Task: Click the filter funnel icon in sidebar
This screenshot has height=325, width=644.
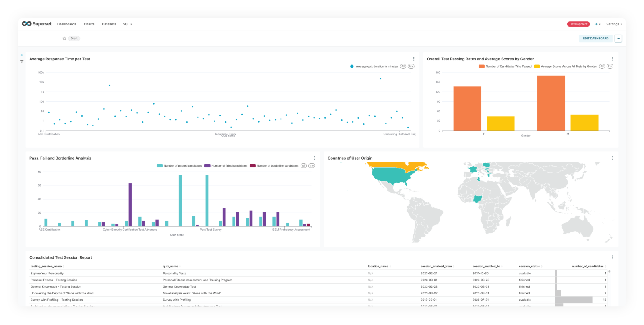Action: tap(22, 62)
